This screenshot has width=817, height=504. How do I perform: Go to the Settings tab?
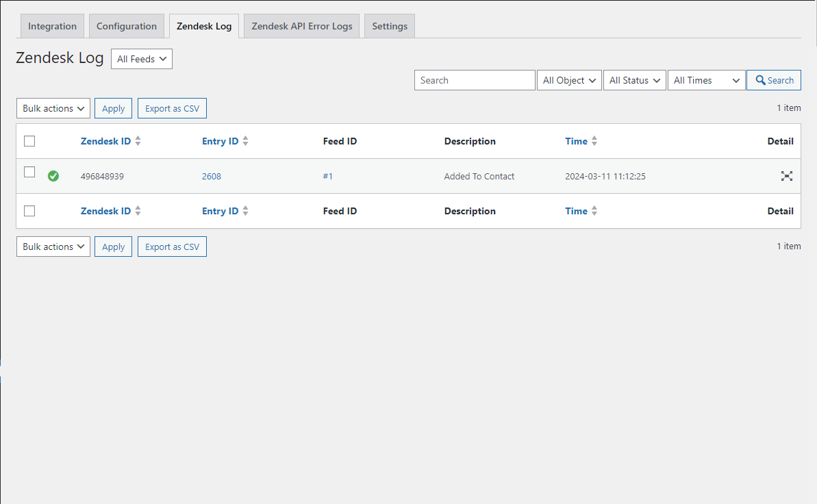click(390, 26)
